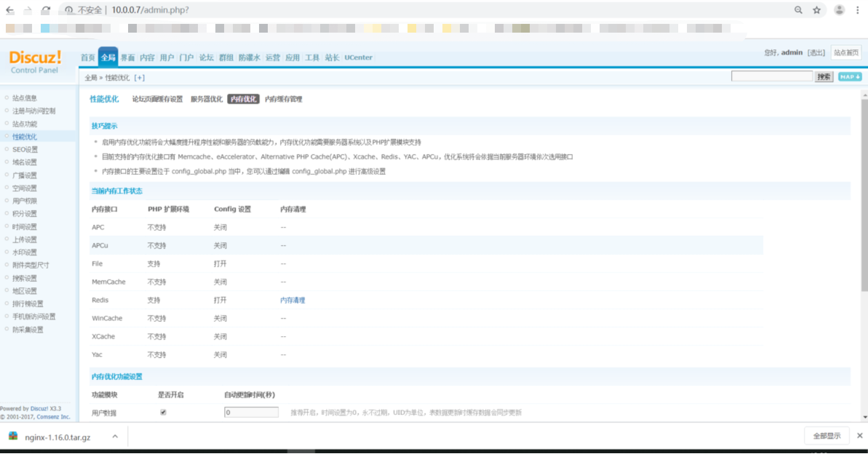Open 搜索设置 in the sidebar
Viewport: 868px width, 455px height.
24,278
